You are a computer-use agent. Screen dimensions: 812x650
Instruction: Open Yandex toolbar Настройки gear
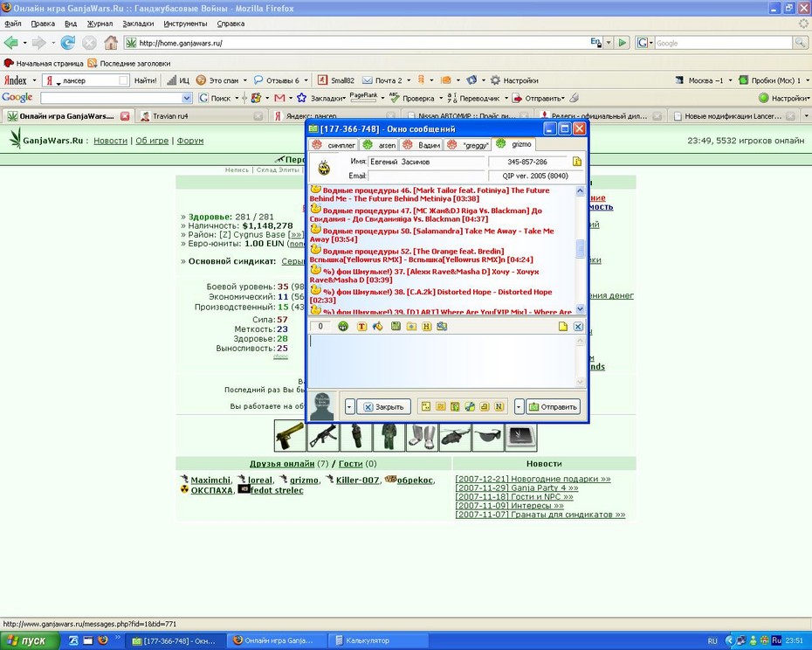tap(514, 80)
